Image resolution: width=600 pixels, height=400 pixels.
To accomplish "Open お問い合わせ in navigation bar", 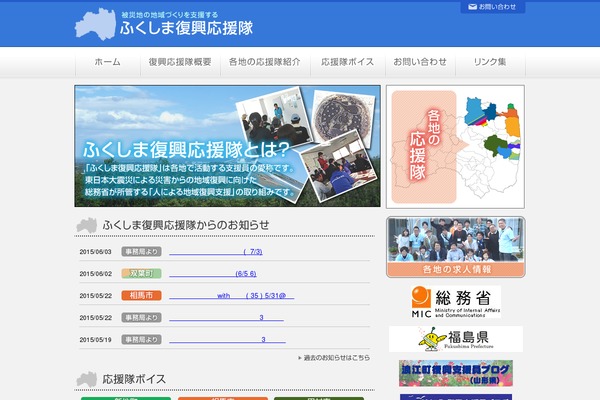I will (x=420, y=62).
